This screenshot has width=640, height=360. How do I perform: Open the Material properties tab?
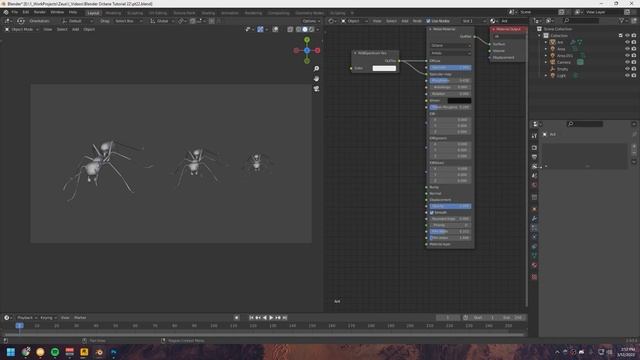click(x=534, y=265)
